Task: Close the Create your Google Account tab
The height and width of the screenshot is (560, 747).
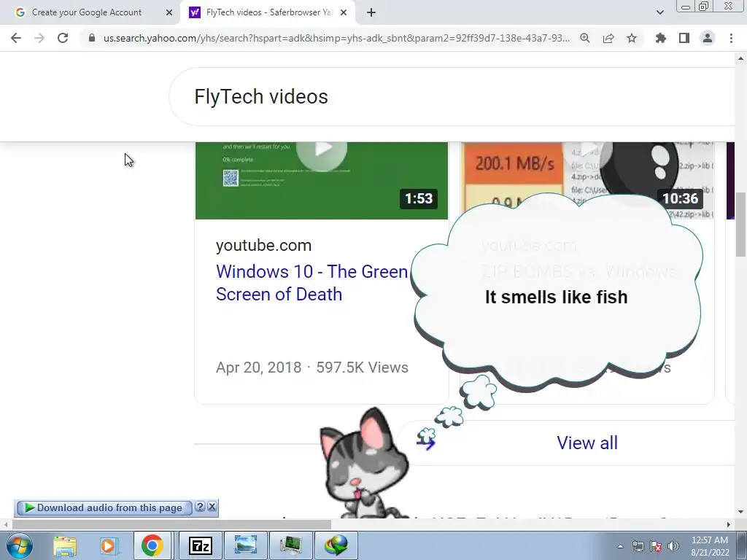Action: pyautogui.click(x=169, y=12)
